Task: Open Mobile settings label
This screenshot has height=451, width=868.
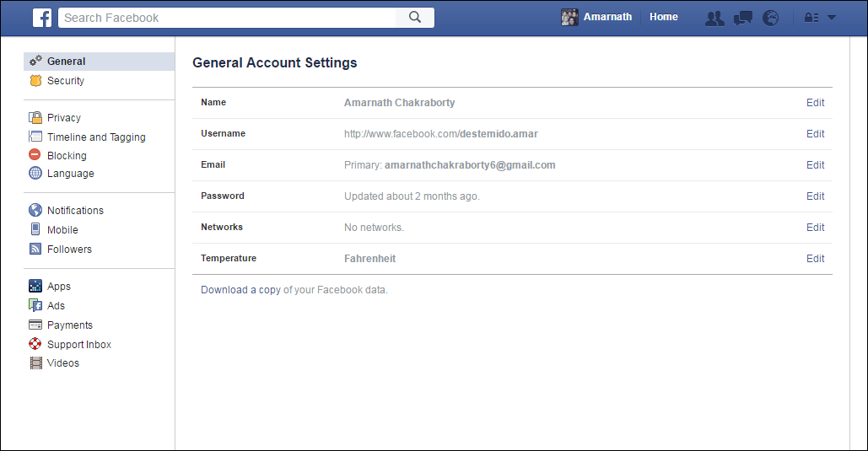Action: point(62,229)
